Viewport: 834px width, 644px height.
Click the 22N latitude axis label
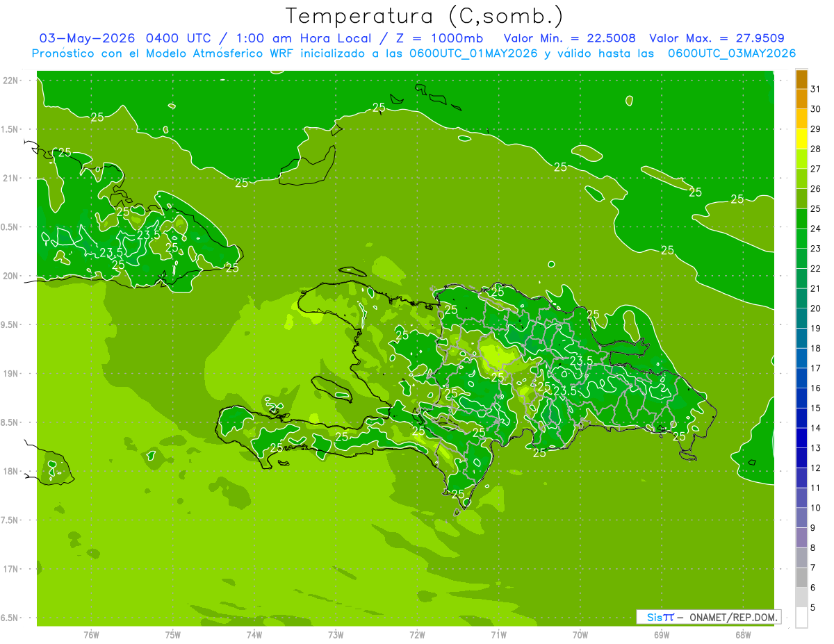pos(10,80)
